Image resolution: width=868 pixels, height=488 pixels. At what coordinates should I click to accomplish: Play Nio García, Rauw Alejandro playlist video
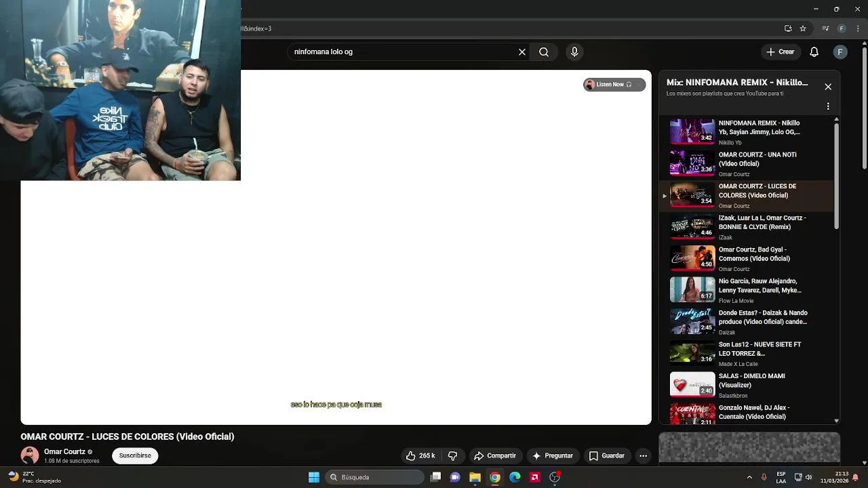click(746, 290)
